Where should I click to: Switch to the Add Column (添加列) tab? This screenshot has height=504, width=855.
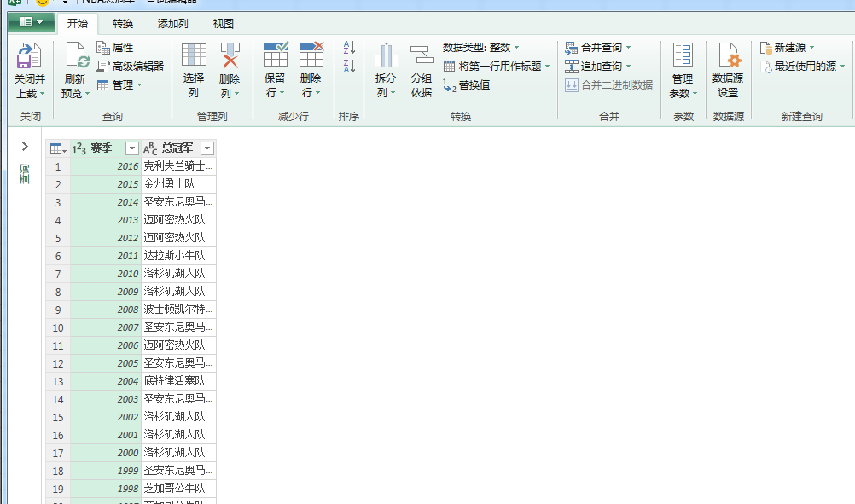(173, 23)
